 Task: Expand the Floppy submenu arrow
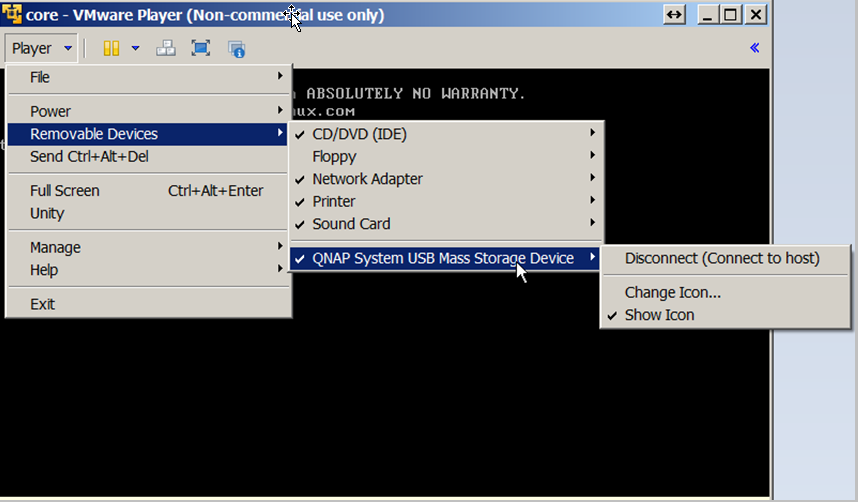[592, 155]
